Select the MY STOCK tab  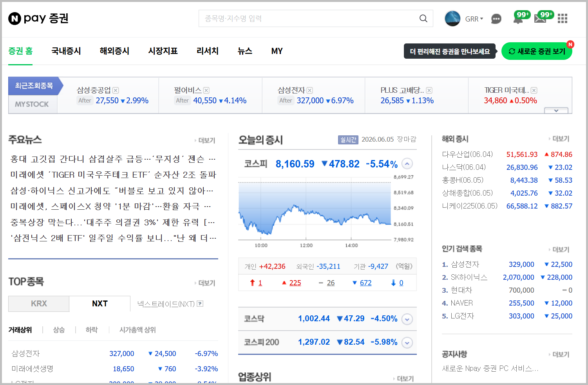click(x=32, y=104)
